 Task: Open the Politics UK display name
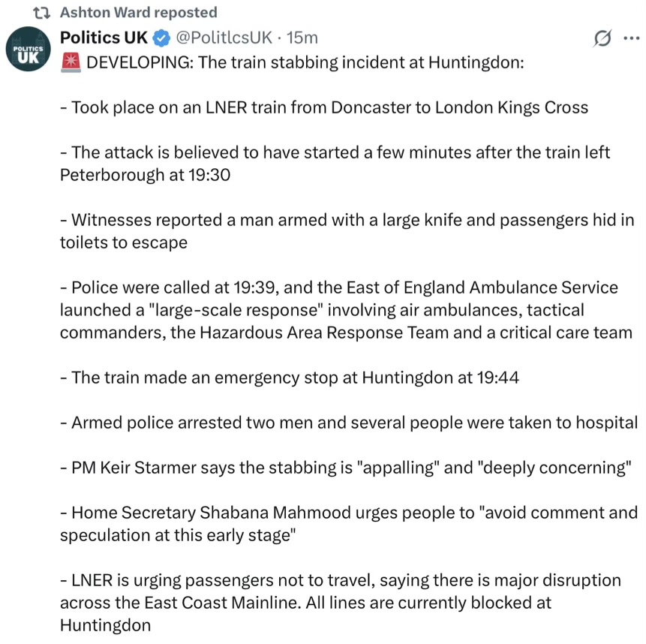104,37
